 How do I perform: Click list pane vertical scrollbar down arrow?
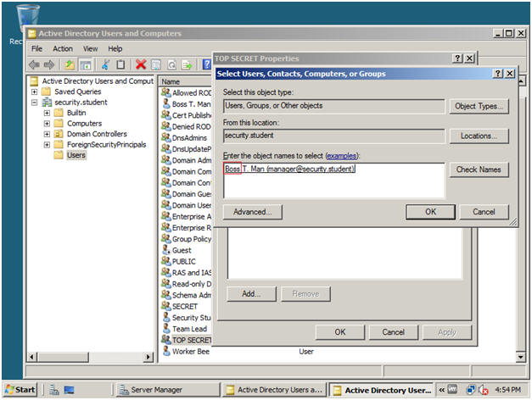coord(520,357)
